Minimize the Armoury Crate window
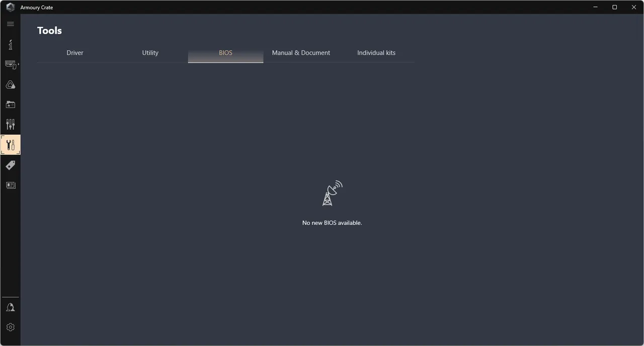The width and height of the screenshot is (644, 346). (x=596, y=7)
